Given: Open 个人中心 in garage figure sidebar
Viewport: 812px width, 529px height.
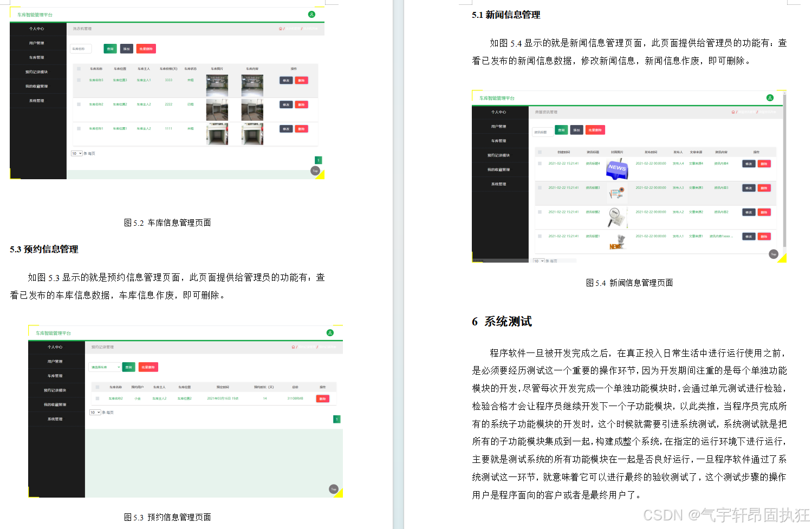Looking at the screenshot, I should (x=37, y=29).
